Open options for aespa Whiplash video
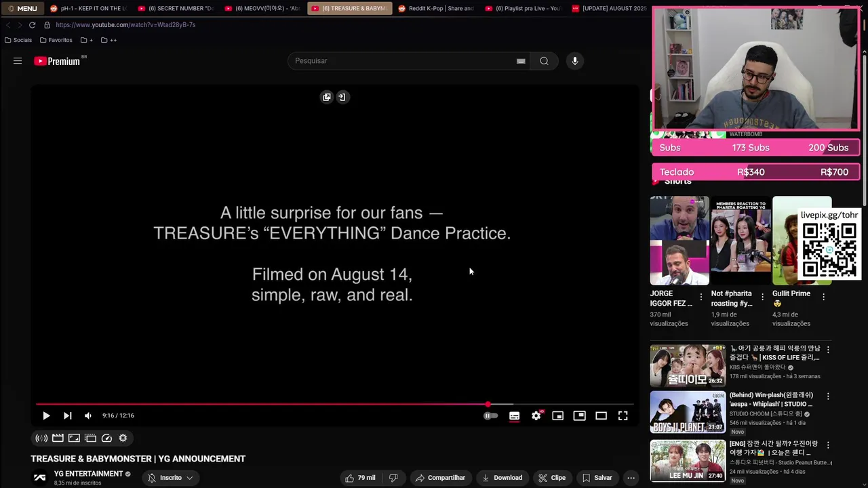 (828, 396)
